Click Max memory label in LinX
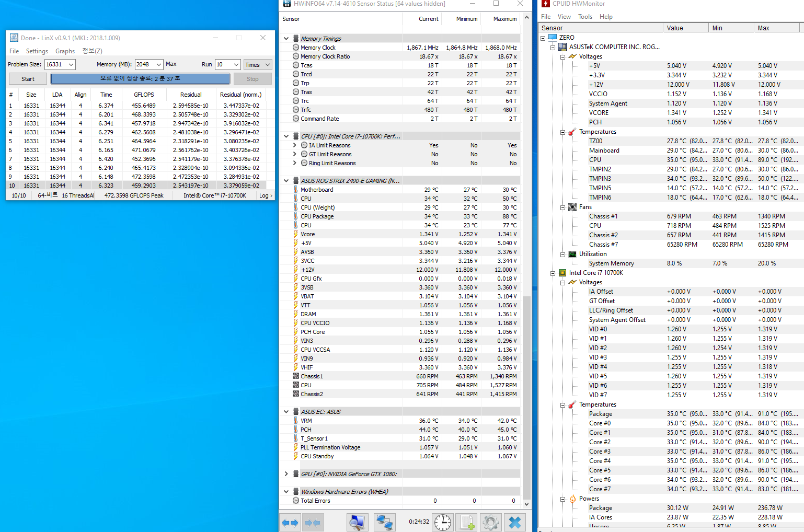Image resolution: width=804 pixels, height=532 pixels. 171,64
